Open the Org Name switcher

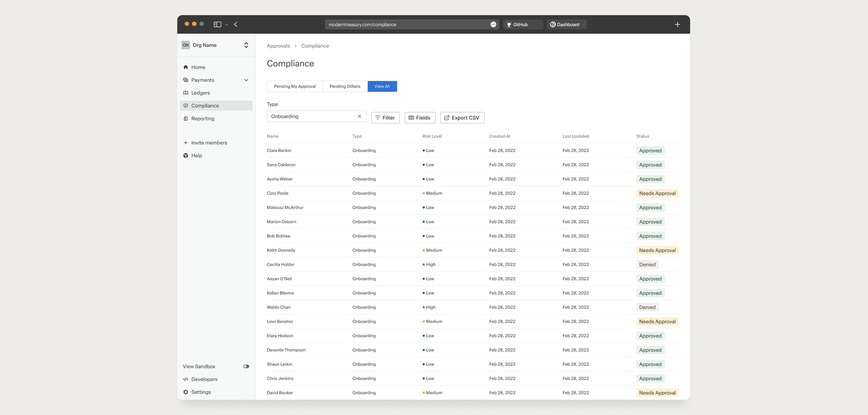246,45
